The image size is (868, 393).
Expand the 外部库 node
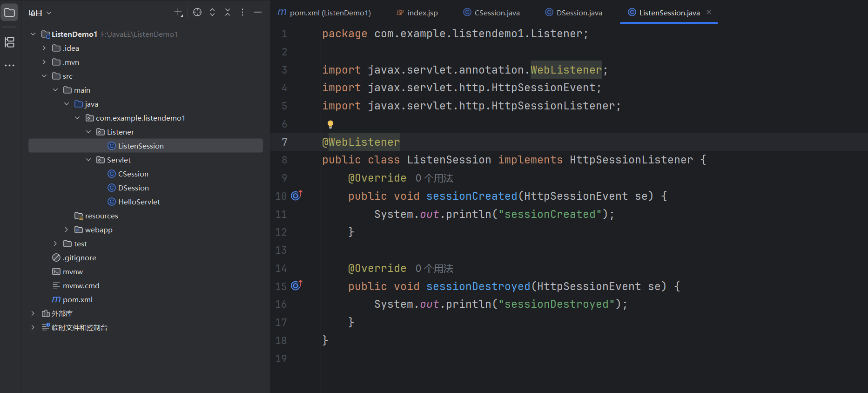[x=33, y=313]
